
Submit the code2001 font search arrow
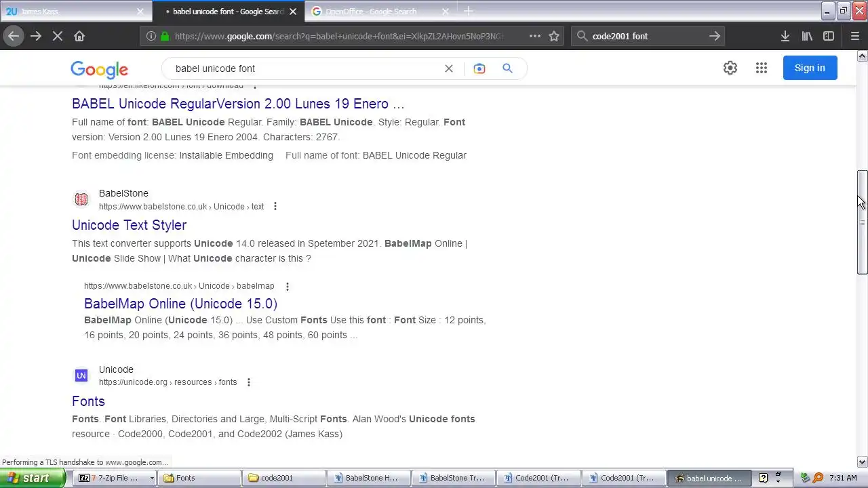(x=715, y=36)
